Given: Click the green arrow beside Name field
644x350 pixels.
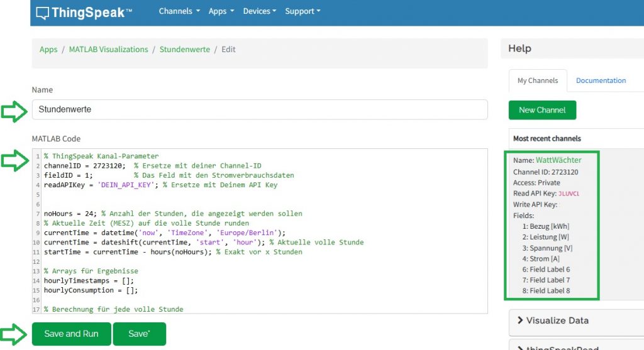Looking at the screenshot, I should click(14, 112).
